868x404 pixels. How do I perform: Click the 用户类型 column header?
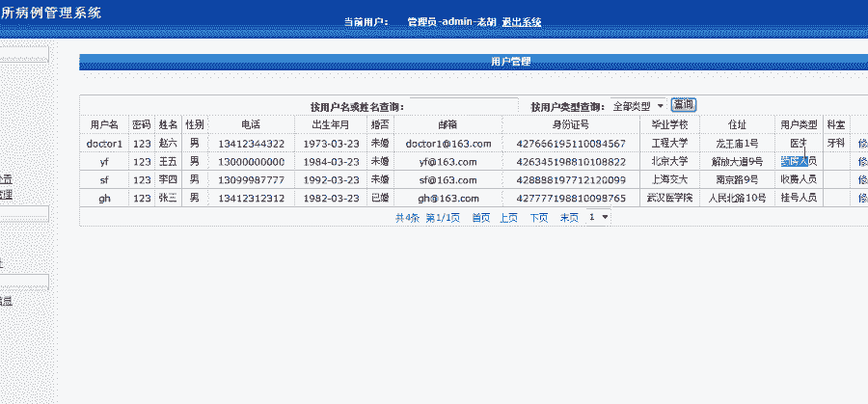click(799, 125)
